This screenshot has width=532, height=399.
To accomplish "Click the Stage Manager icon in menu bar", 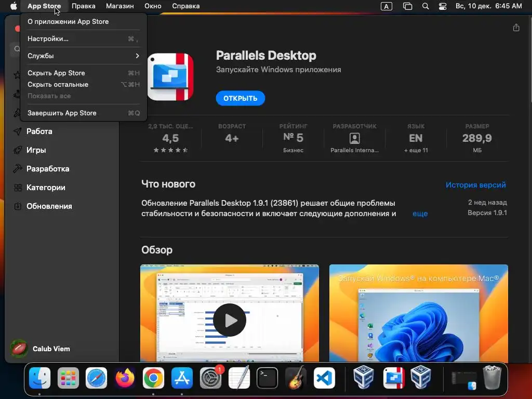I will click(x=407, y=6).
